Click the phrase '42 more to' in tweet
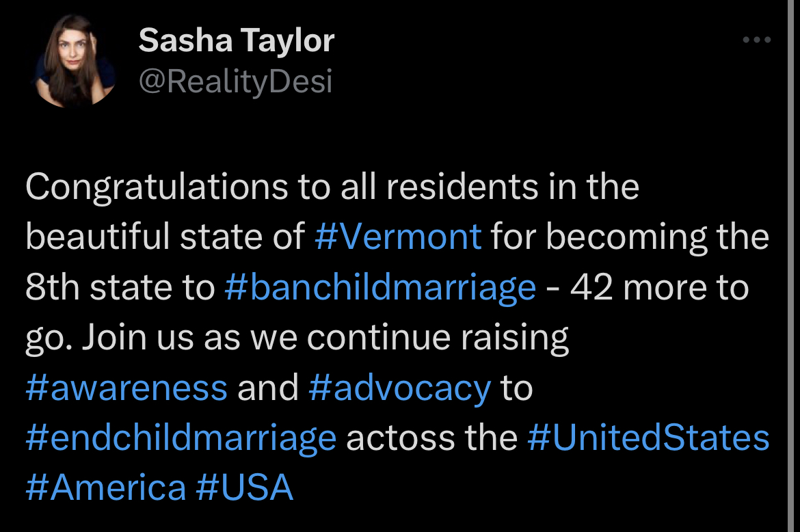Screen dimensions: 800x532 point(659,287)
